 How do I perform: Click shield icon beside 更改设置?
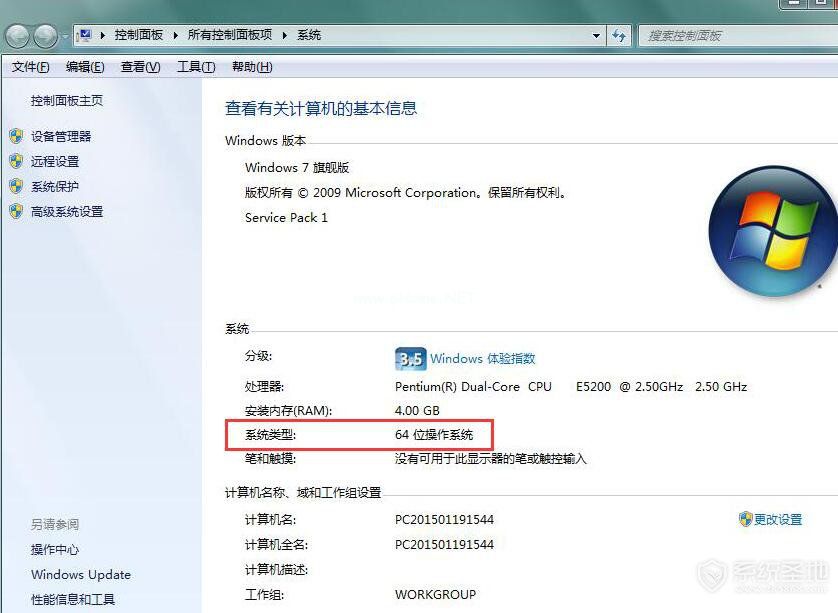click(x=746, y=519)
